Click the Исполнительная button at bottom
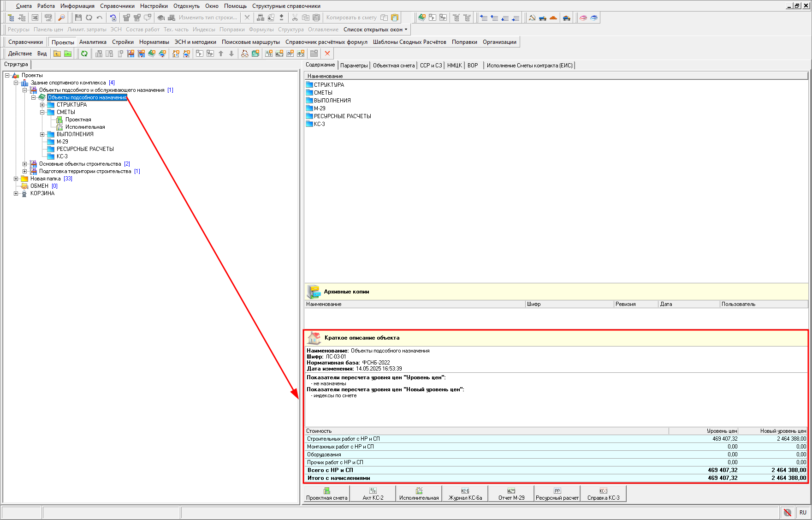 pyautogui.click(x=419, y=493)
